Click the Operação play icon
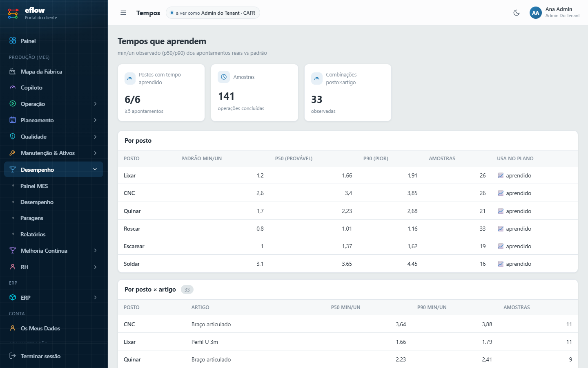The height and width of the screenshot is (368, 588). (x=13, y=104)
